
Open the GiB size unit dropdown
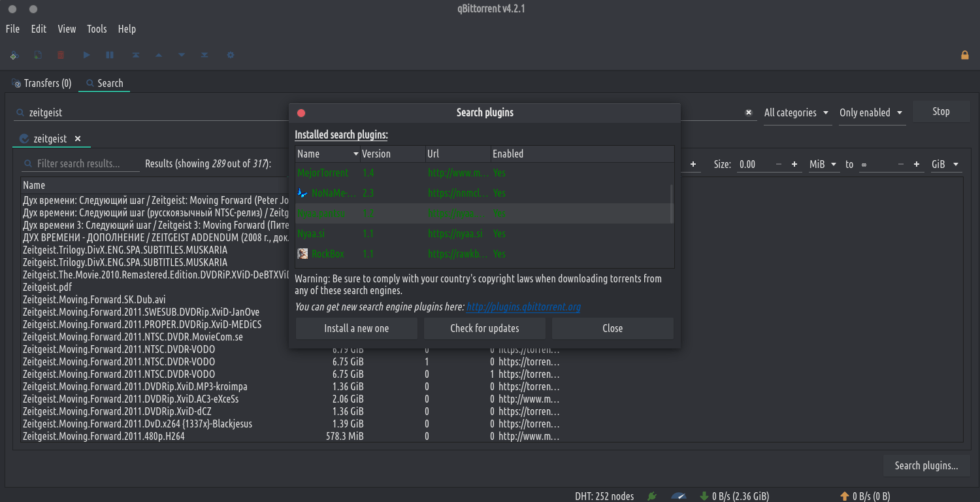pyautogui.click(x=946, y=164)
